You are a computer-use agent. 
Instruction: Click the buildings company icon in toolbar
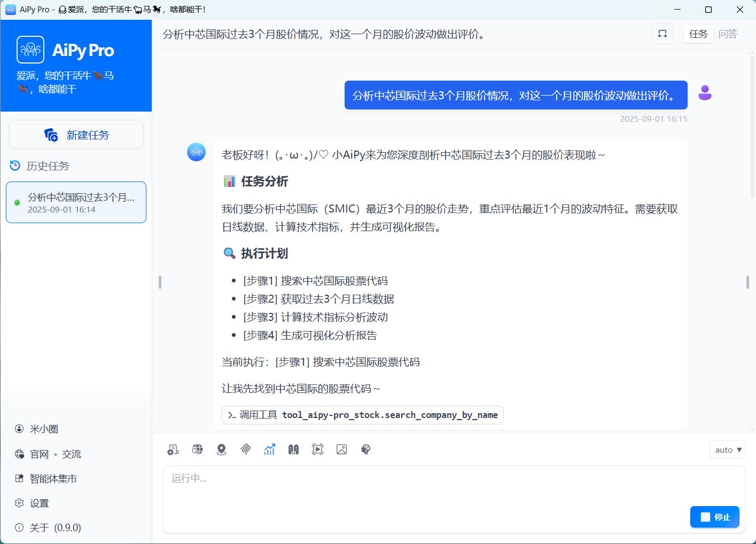pos(293,450)
